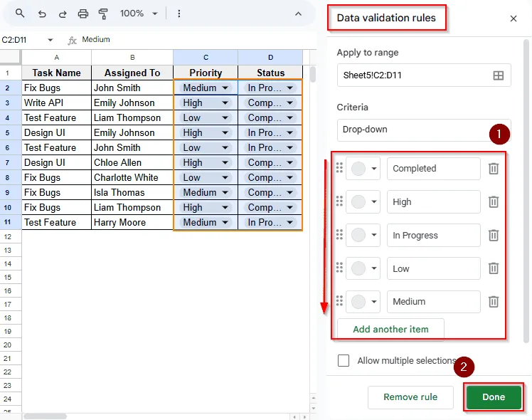The width and height of the screenshot is (532, 420).
Task: Click the sheet vertical scroll down arrow
Action: coord(313,408)
